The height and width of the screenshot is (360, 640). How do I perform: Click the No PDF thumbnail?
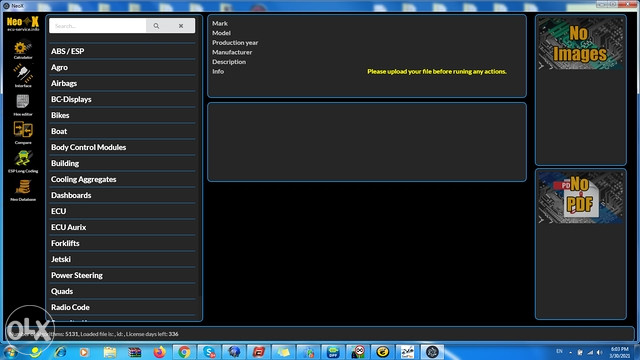tap(580, 198)
